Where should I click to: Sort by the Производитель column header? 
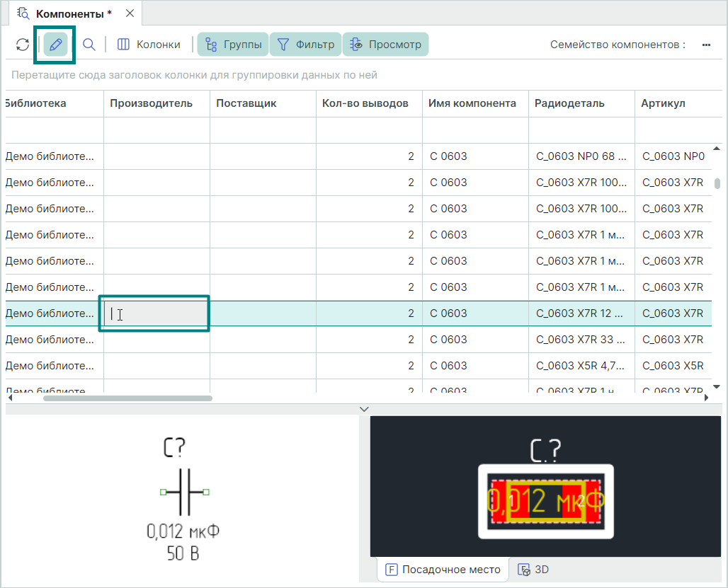tap(151, 103)
